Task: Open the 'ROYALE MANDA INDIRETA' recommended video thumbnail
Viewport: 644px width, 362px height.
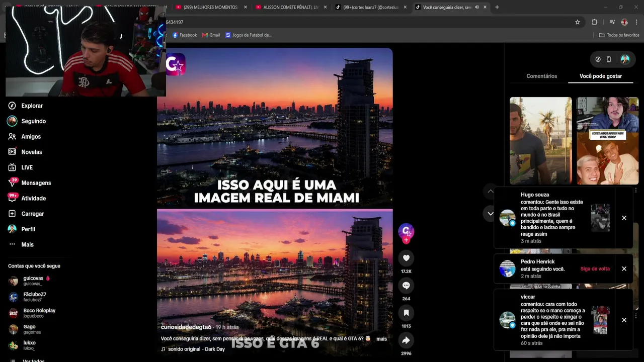Action: [x=608, y=141]
